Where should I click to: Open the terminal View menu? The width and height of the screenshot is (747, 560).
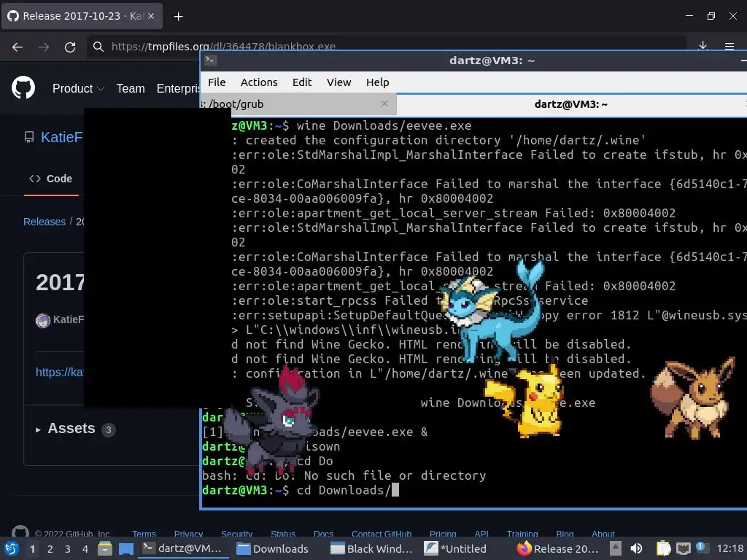click(338, 82)
